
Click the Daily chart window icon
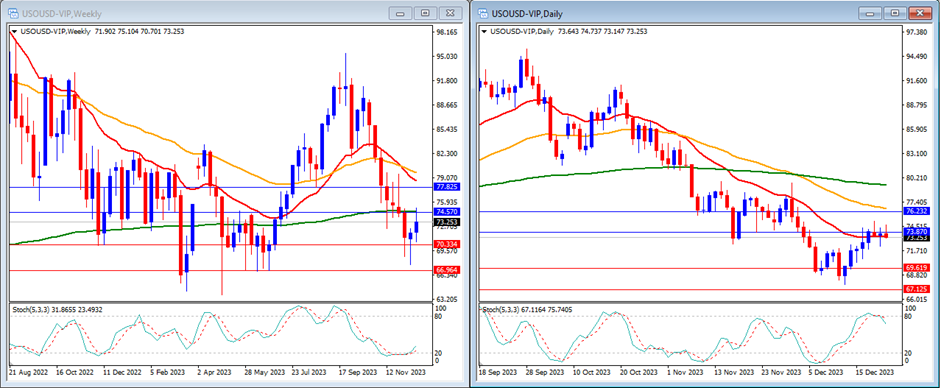pyautogui.click(x=481, y=13)
